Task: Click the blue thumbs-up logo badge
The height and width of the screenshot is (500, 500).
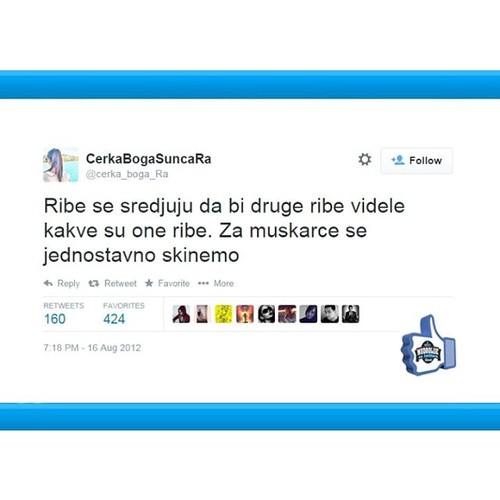Action: click(x=429, y=345)
